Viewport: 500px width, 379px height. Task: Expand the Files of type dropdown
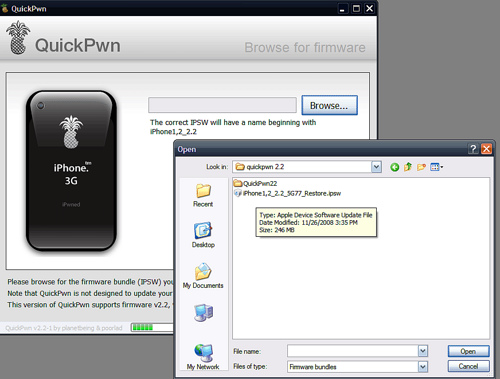423,367
